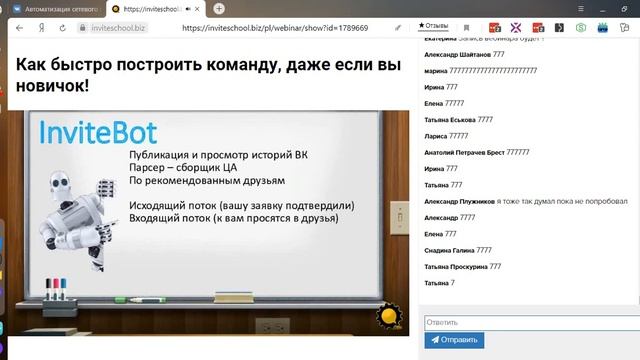
Task: Bookmark this page with the bookmark icon
Action: (466, 28)
